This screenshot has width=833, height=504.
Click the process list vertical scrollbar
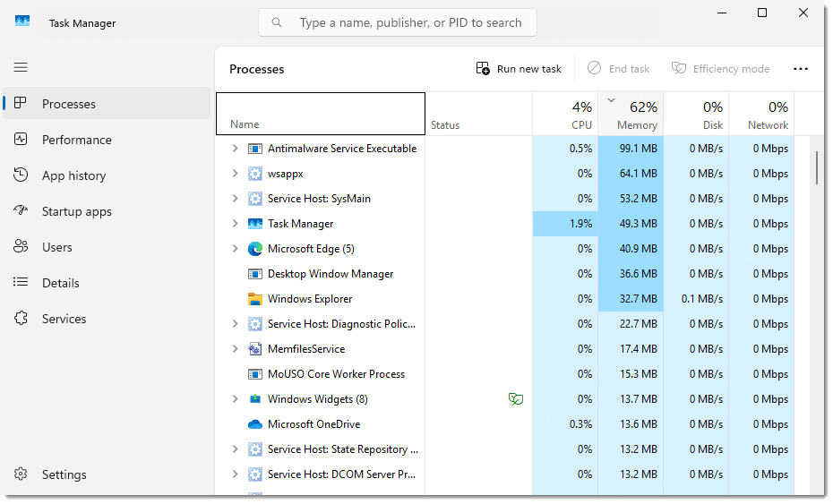coord(817,167)
